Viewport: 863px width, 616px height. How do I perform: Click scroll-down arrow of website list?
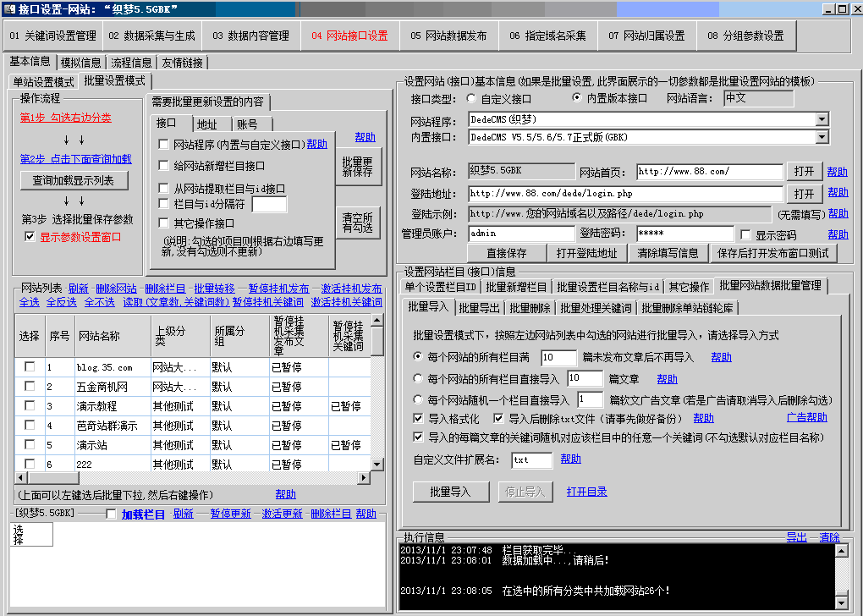377,464
